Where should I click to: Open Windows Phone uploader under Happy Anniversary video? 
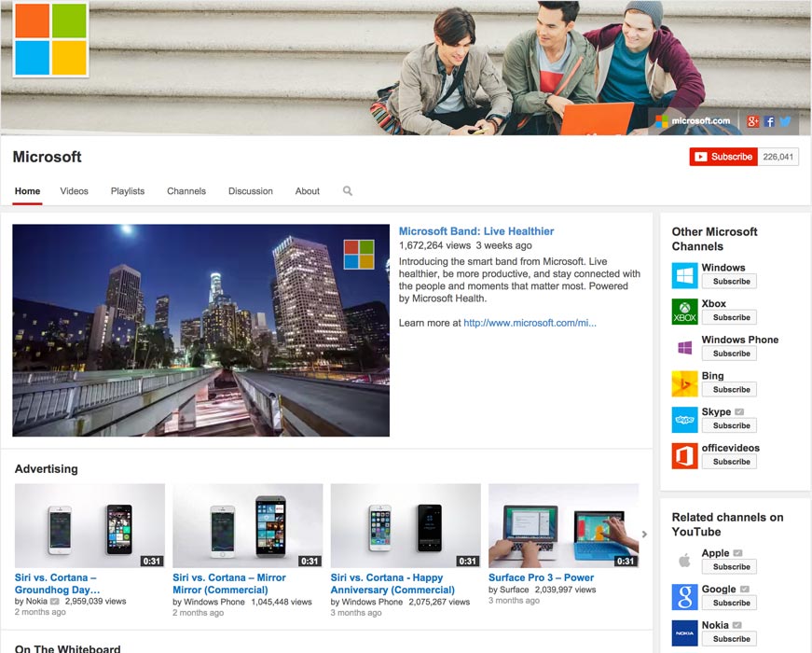[372, 602]
